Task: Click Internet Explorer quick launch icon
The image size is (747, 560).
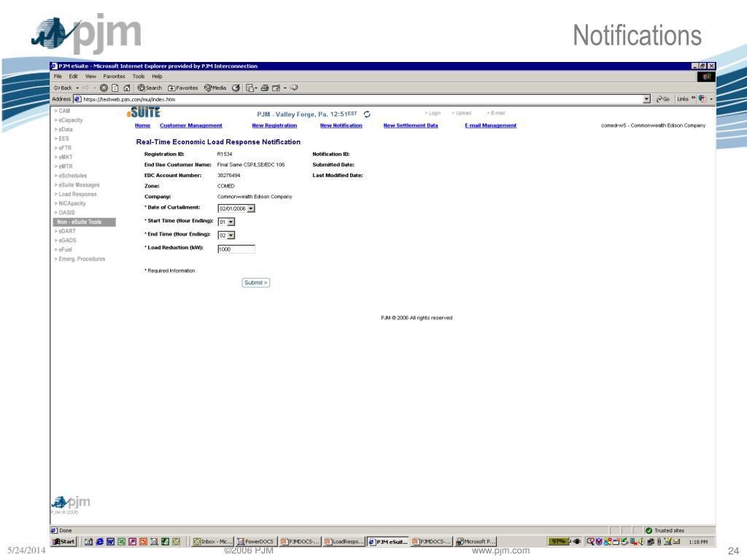Action: [x=99, y=542]
